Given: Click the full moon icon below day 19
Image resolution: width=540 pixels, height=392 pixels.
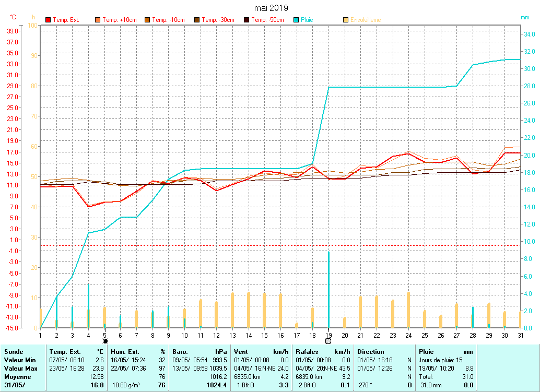Looking at the screenshot, I should click(x=328, y=341).
